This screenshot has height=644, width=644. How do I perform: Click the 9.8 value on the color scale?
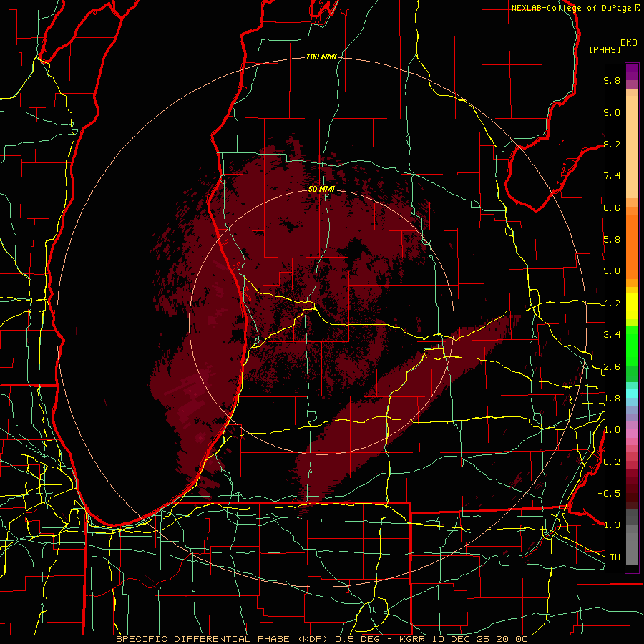pyautogui.click(x=612, y=81)
